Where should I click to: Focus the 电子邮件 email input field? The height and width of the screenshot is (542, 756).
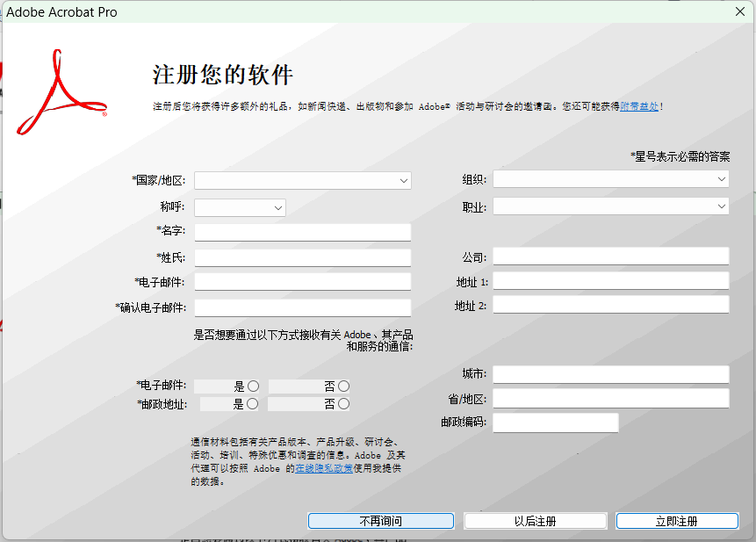(x=303, y=282)
